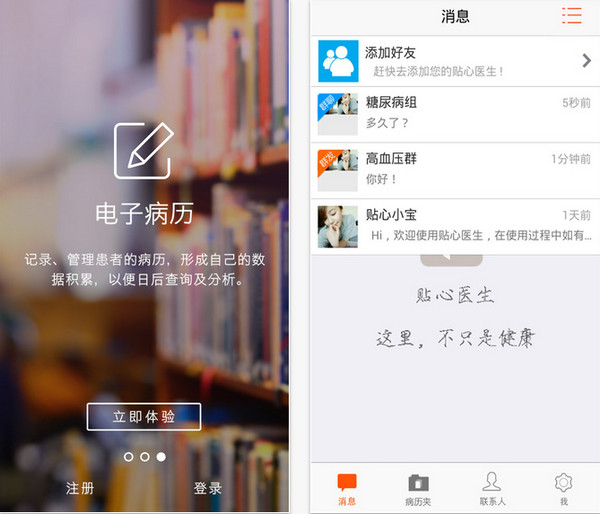Click the 消息 header title
600x514 pixels.
point(455,16)
